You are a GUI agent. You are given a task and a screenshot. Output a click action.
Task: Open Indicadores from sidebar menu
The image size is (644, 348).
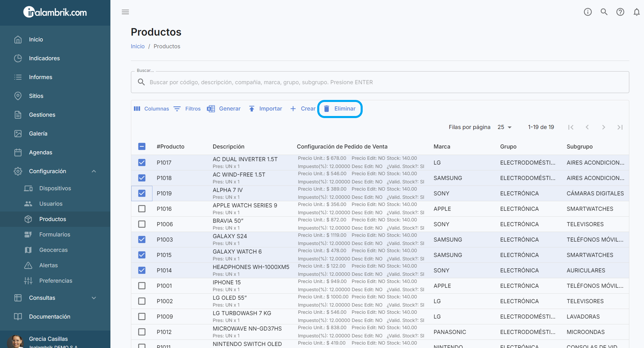tap(44, 58)
